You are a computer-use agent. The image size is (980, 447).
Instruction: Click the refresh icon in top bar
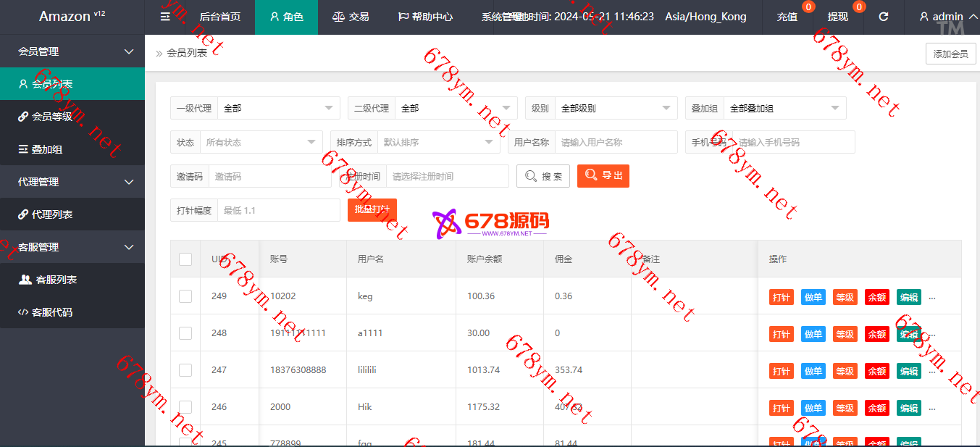click(x=883, y=17)
